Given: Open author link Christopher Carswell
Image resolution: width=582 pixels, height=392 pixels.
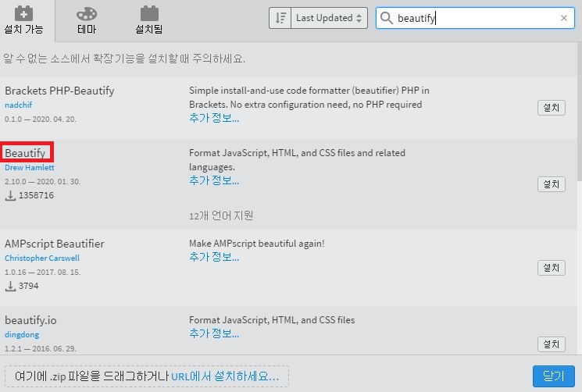Looking at the screenshot, I should [42, 258].
